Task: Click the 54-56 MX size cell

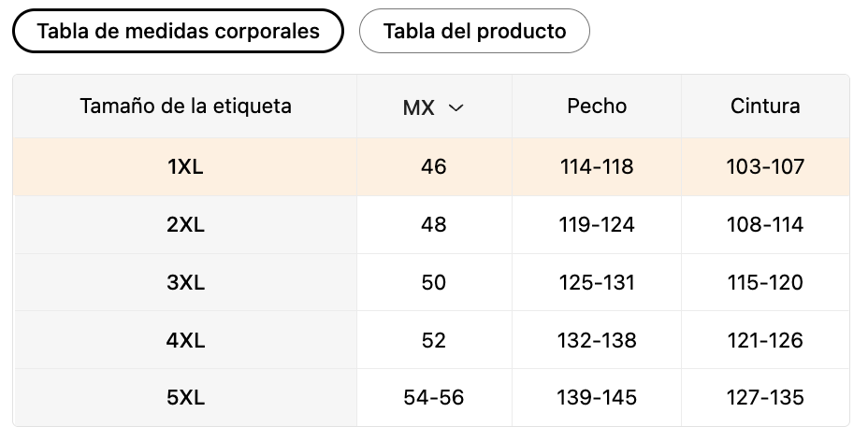Action: click(x=434, y=397)
